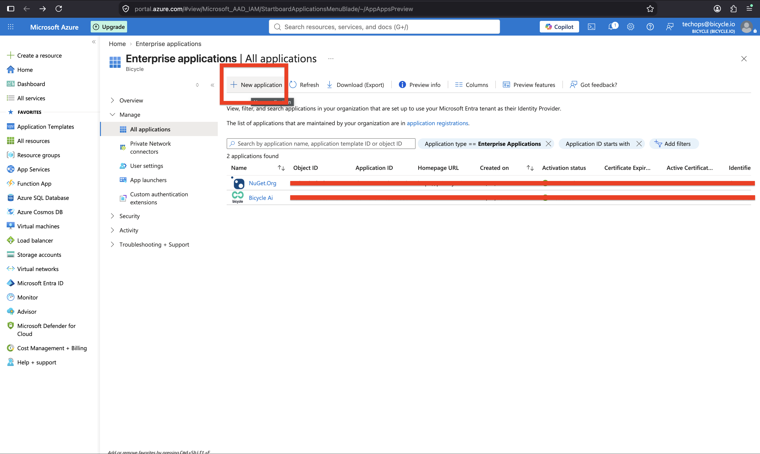Image resolution: width=760 pixels, height=454 pixels.
Task: Close the Enterprise applications blade
Action: (744, 59)
